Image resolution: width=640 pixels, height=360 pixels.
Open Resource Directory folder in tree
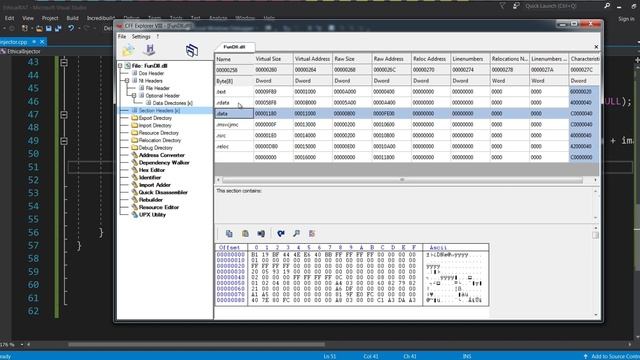(159, 133)
